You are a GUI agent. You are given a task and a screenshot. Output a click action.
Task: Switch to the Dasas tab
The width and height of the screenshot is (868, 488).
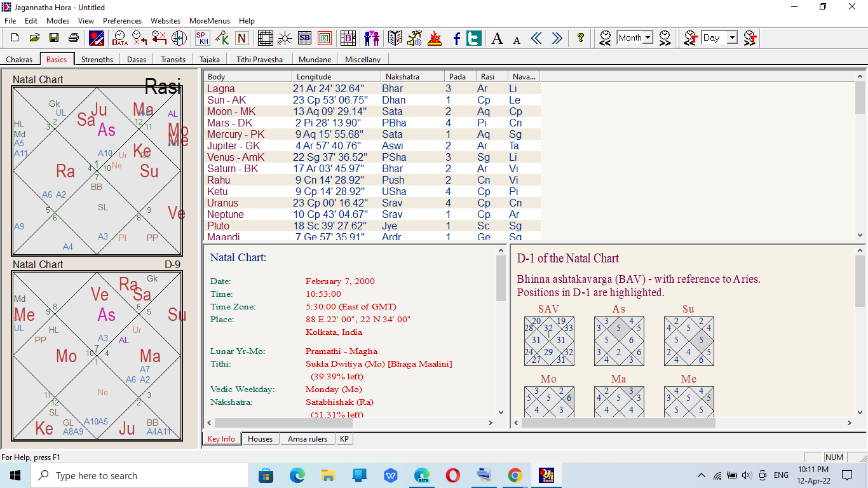pyautogui.click(x=136, y=60)
